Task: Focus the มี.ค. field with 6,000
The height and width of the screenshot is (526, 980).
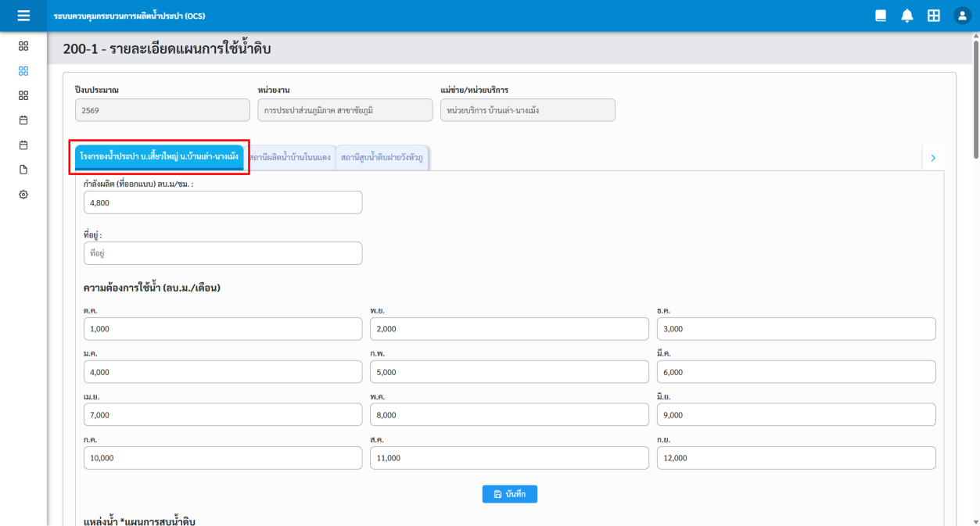Action: [796, 372]
